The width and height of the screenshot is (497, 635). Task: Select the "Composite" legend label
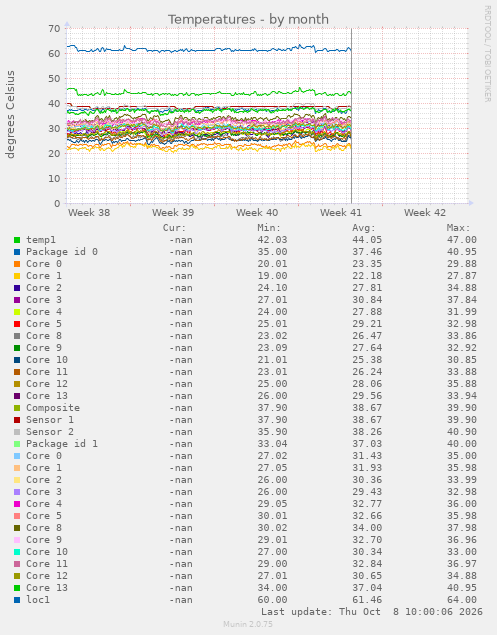[x=53, y=408]
